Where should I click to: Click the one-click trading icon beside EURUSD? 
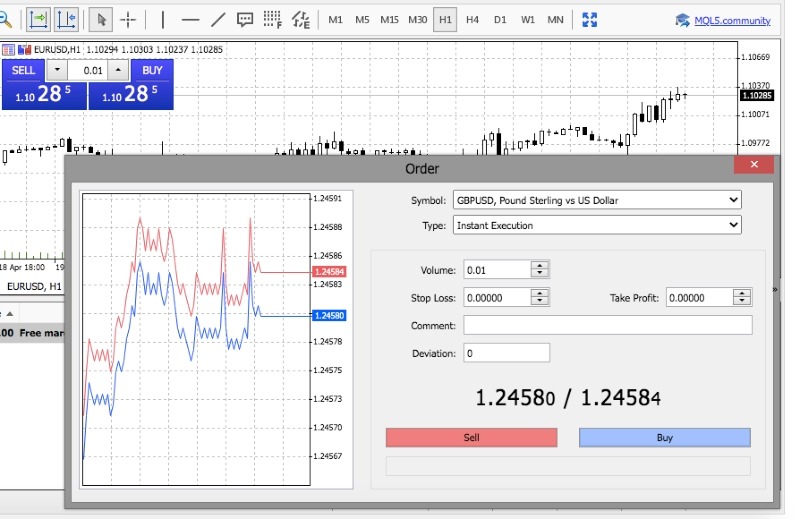24,50
